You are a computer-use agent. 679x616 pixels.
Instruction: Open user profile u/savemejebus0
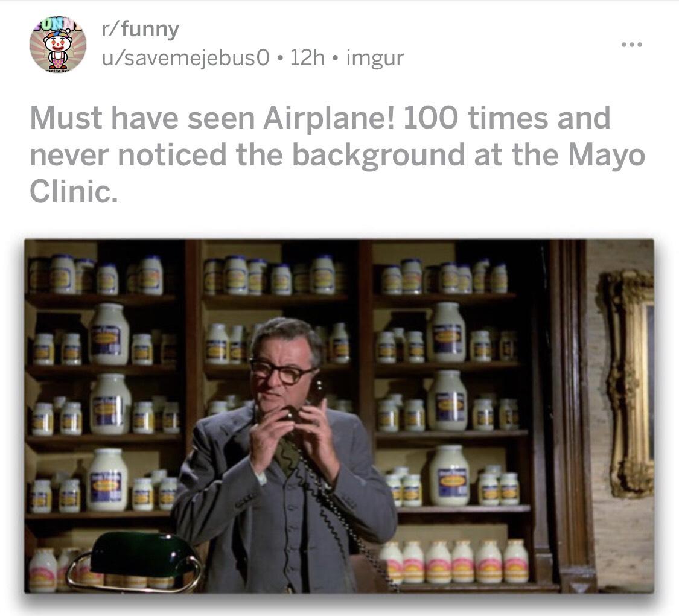pyautogui.click(x=185, y=57)
